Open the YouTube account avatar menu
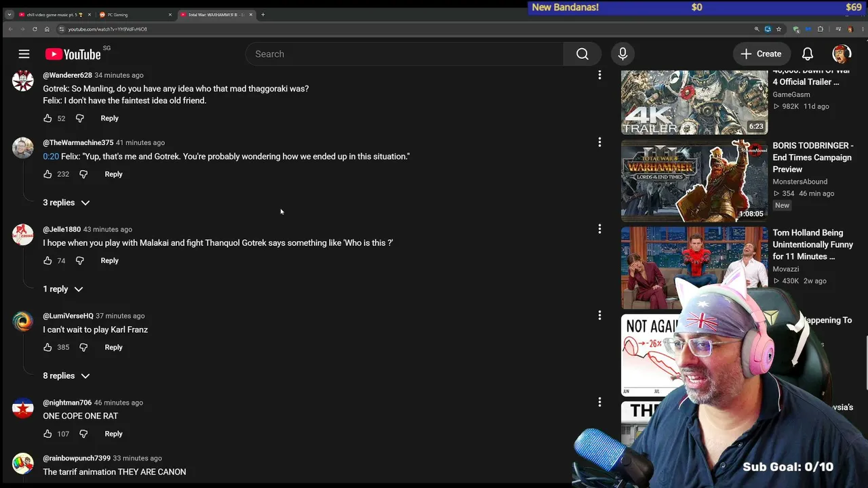 tap(842, 54)
